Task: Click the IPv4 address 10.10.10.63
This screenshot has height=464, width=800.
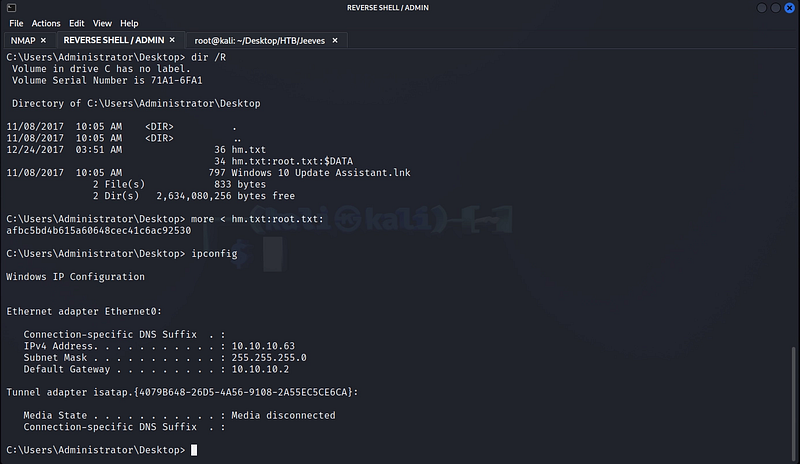Action: [x=263, y=346]
